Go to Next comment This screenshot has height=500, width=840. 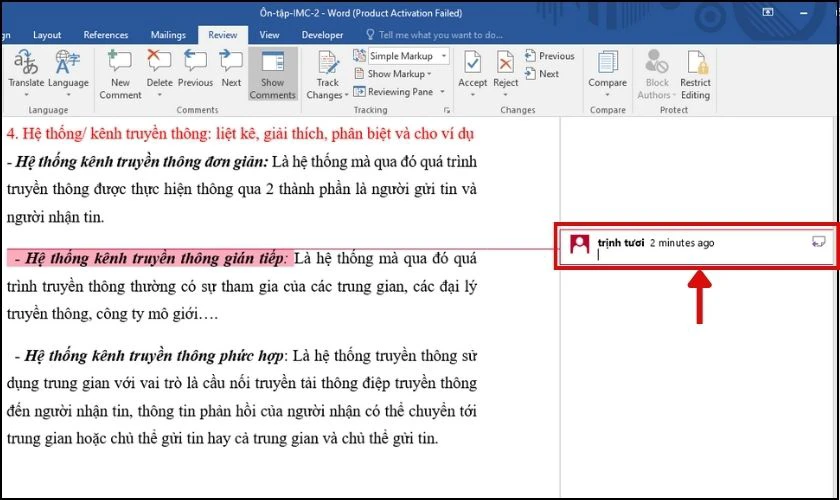(x=231, y=68)
